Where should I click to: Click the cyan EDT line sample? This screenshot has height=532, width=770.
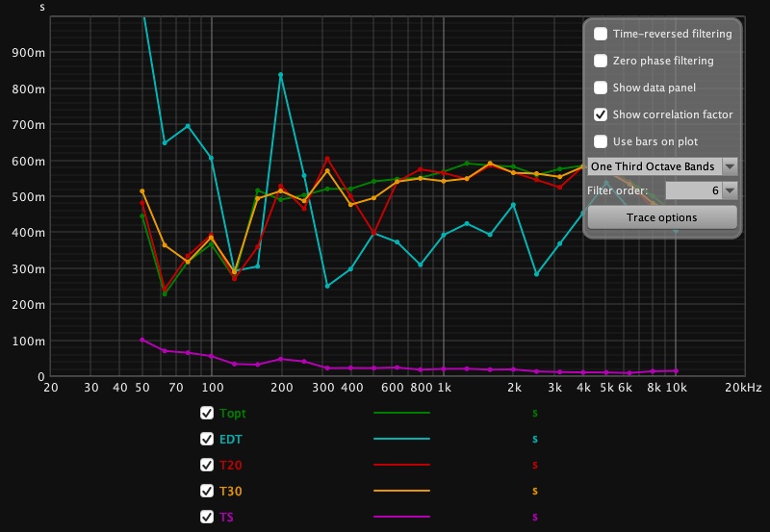pos(401,439)
